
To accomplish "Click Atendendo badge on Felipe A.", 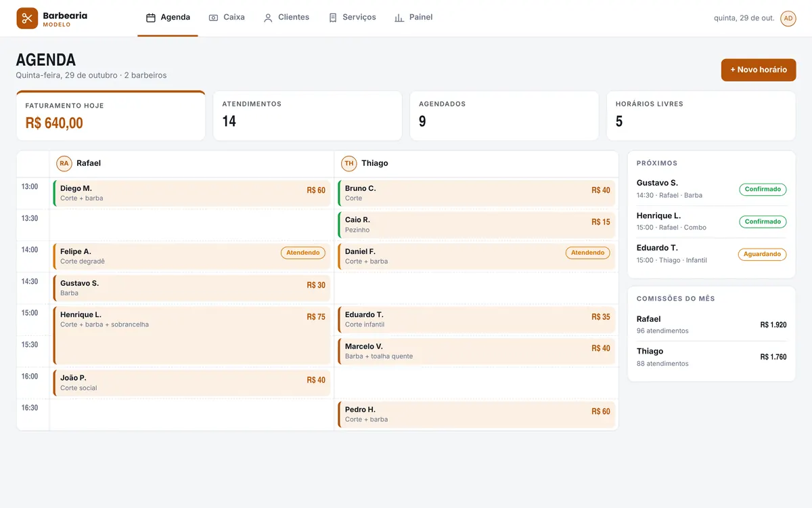I will (x=303, y=253).
